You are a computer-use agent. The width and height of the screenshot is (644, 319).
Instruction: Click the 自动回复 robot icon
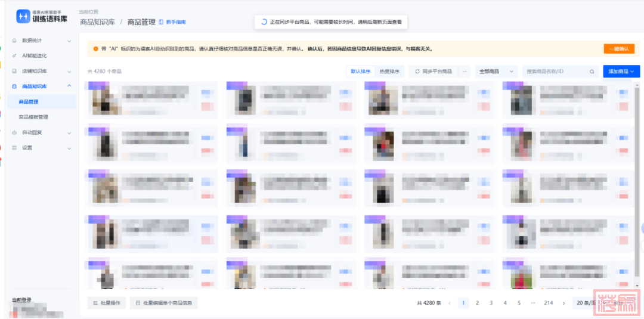click(15, 132)
